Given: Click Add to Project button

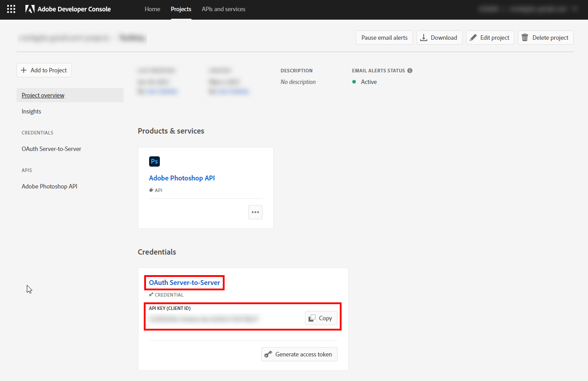Looking at the screenshot, I should click(x=44, y=70).
